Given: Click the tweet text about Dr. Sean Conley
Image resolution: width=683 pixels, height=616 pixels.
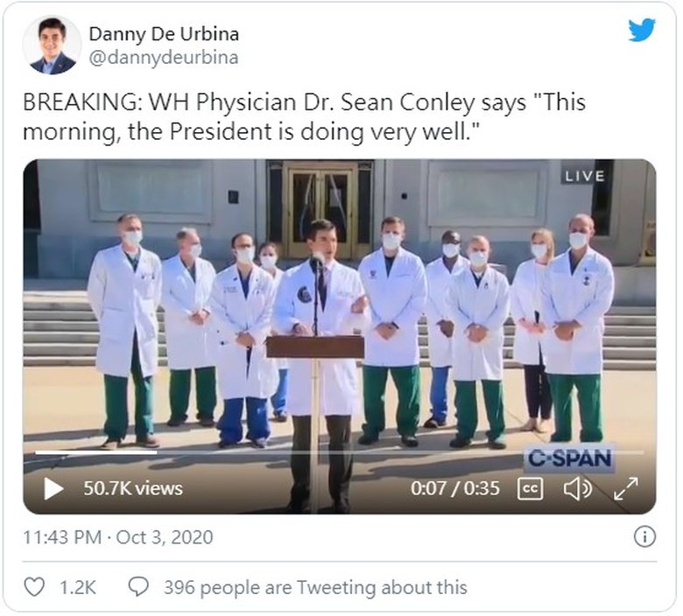Looking at the screenshot, I should pos(304,116).
